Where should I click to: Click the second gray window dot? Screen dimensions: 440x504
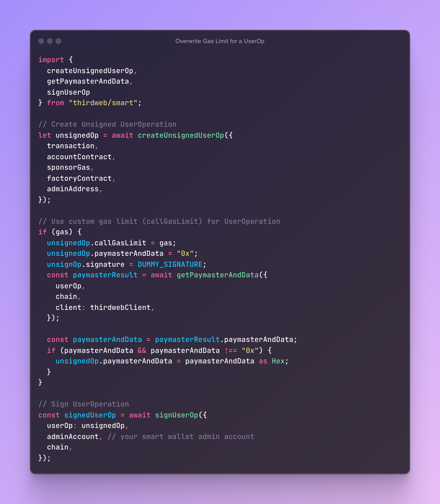(x=50, y=41)
